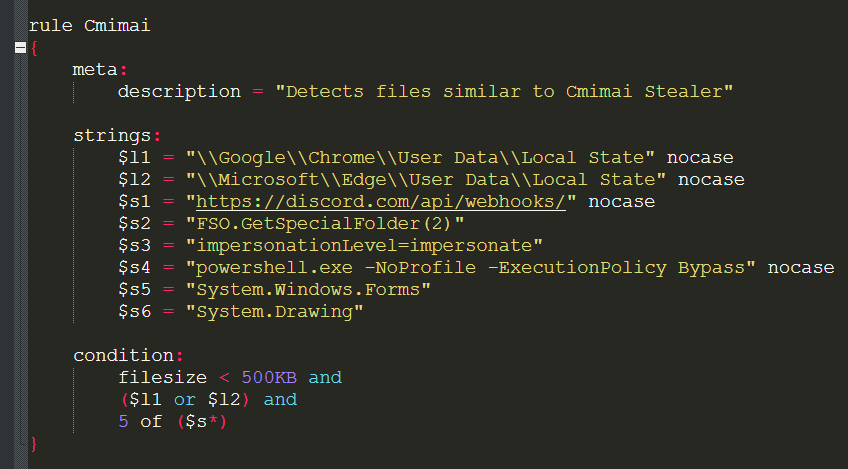Click the closing red brace of the rule
This screenshot has height=469, width=848.
pos(34,444)
